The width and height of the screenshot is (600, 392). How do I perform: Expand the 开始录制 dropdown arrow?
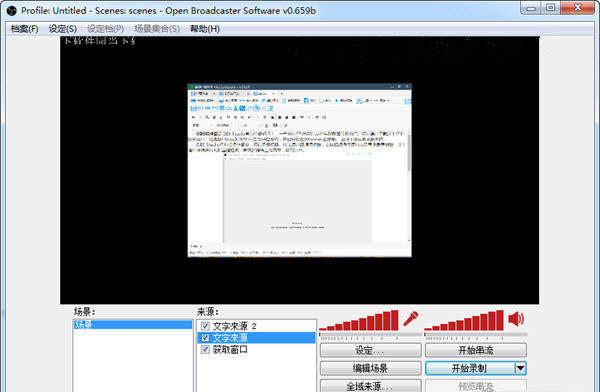coord(520,368)
